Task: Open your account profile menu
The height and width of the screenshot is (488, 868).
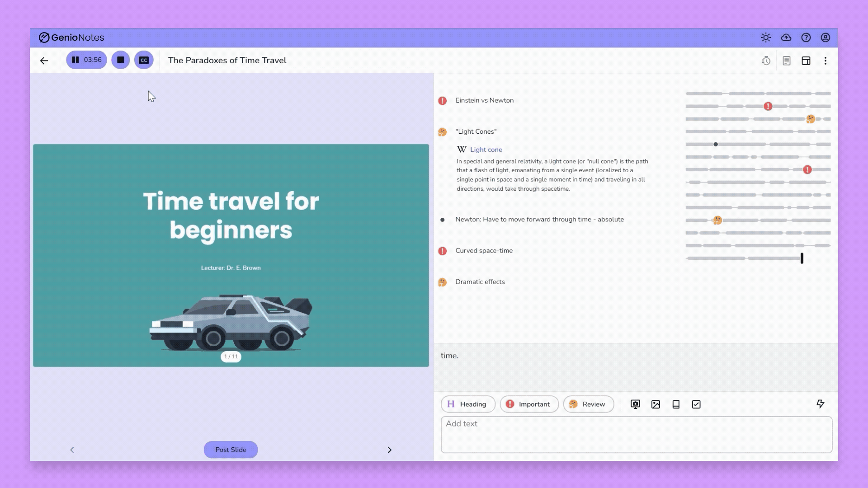Action: point(825,38)
